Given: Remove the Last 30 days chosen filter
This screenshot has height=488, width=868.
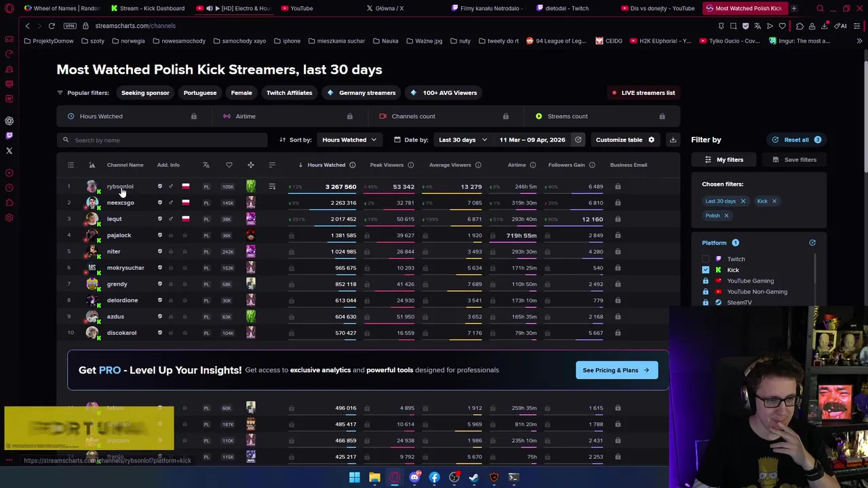Looking at the screenshot, I should pyautogui.click(x=743, y=201).
